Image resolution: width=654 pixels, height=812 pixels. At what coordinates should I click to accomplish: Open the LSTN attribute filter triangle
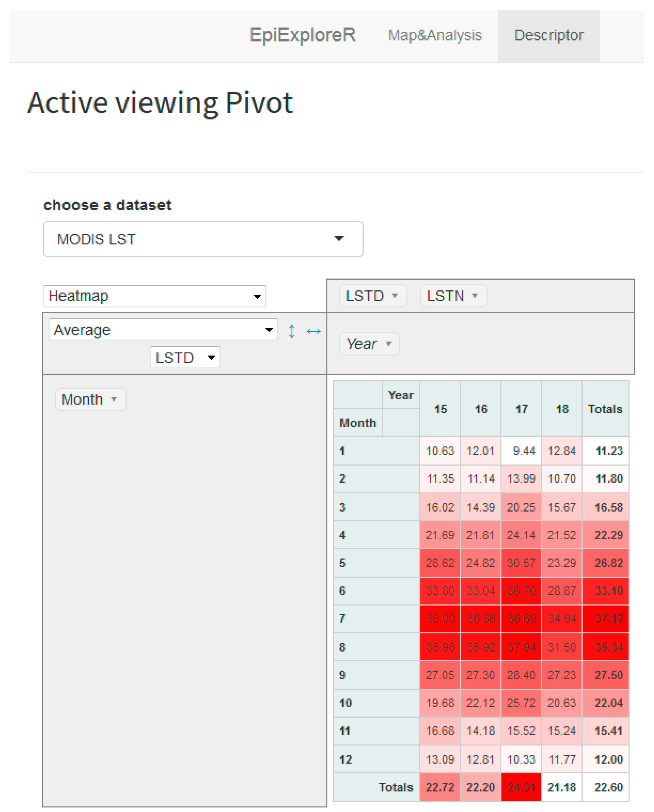click(475, 296)
